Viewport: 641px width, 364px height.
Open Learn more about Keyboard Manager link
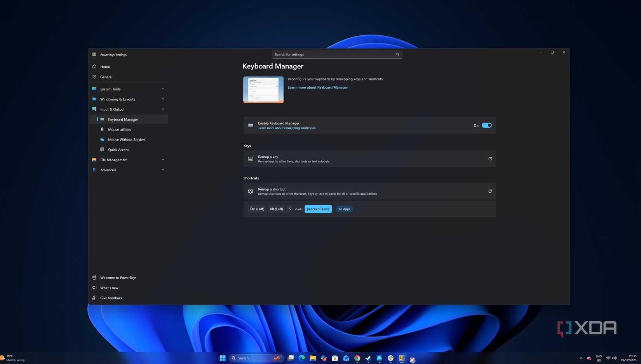pyautogui.click(x=317, y=87)
